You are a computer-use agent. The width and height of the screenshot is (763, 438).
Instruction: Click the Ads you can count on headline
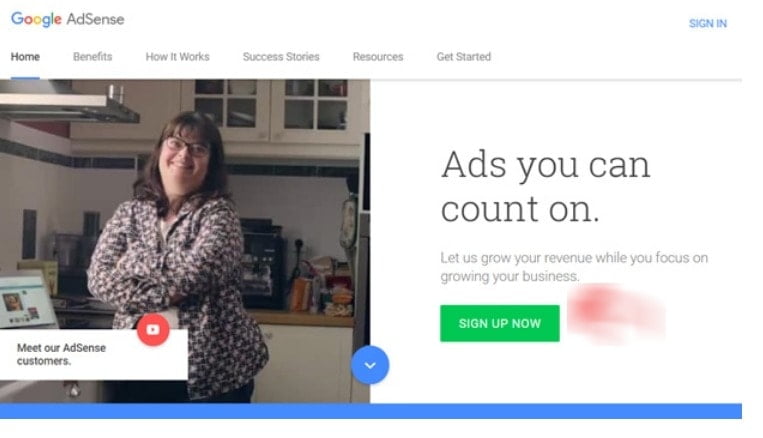tap(545, 186)
